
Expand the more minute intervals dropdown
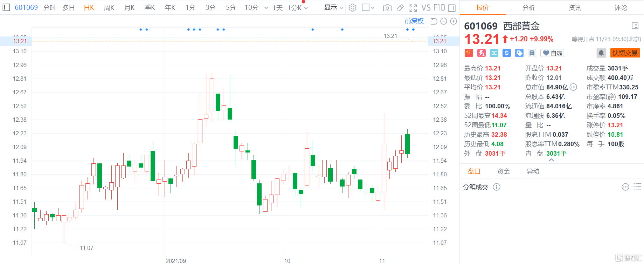click(x=266, y=8)
